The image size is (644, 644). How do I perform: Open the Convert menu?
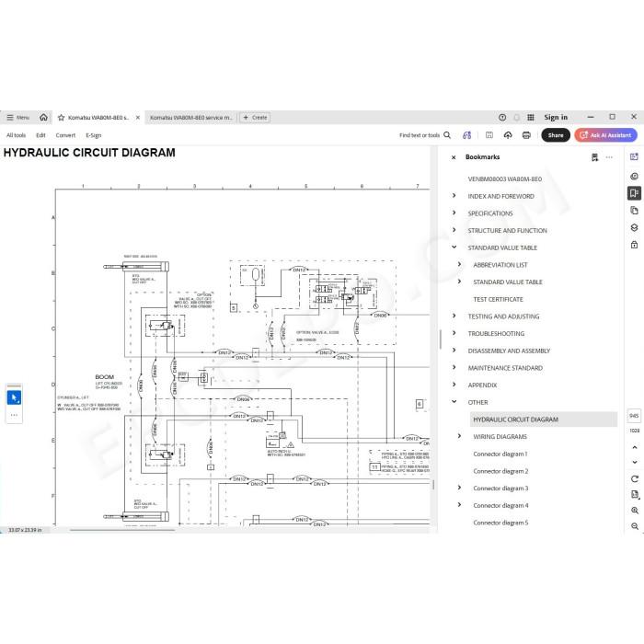click(x=65, y=135)
